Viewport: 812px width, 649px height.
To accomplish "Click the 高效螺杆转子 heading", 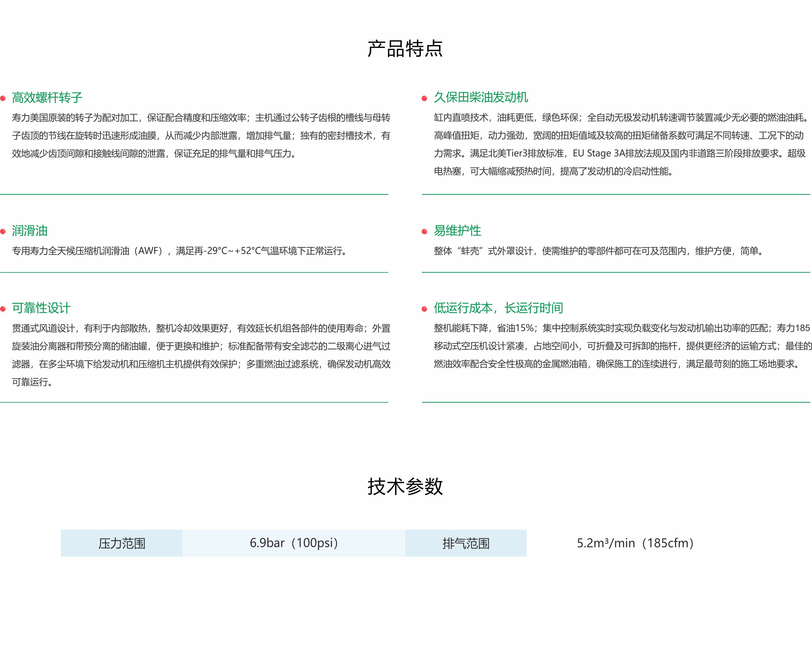I will coord(47,97).
